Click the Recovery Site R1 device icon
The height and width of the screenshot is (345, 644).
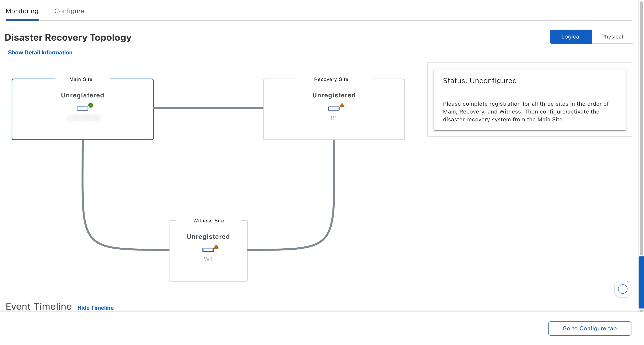click(x=333, y=109)
